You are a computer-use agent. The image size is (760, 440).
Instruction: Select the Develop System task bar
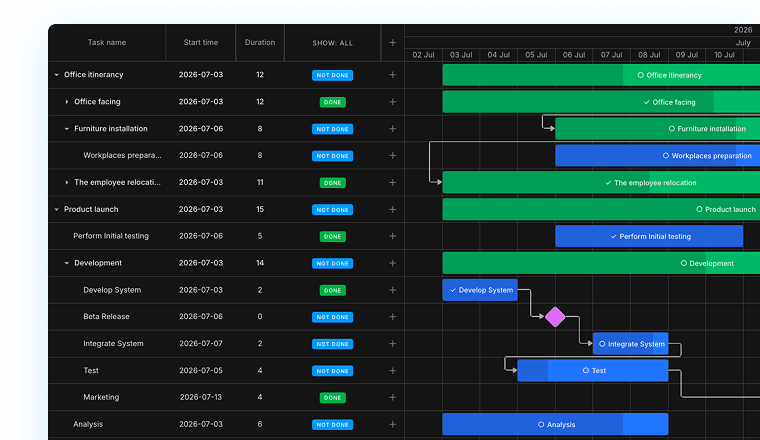pos(480,290)
